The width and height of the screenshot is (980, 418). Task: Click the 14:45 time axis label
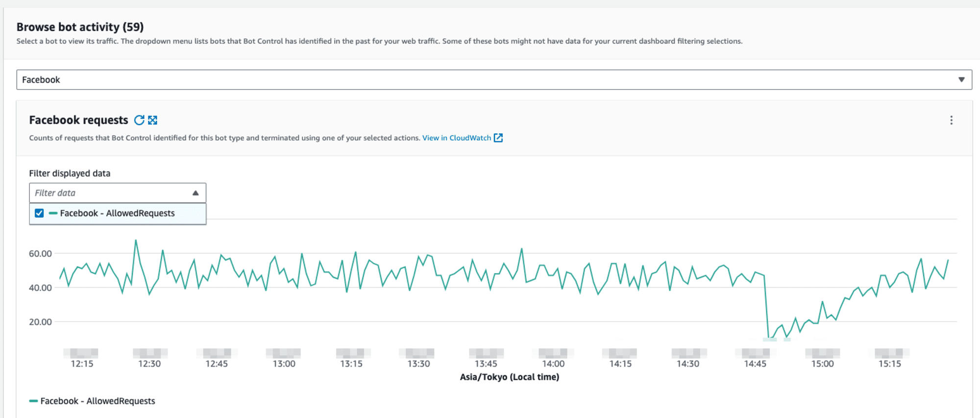(755, 364)
